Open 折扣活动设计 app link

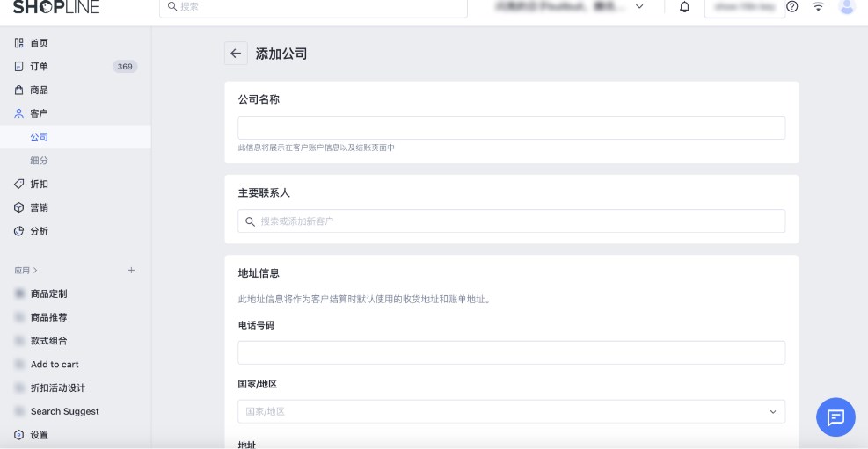tap(58, 387)
